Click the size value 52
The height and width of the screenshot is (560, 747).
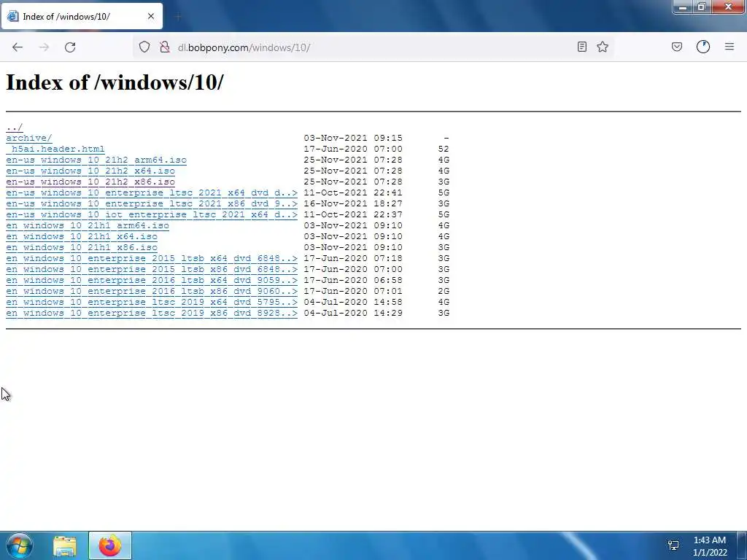pyautogui.click(x=444, y=149)
